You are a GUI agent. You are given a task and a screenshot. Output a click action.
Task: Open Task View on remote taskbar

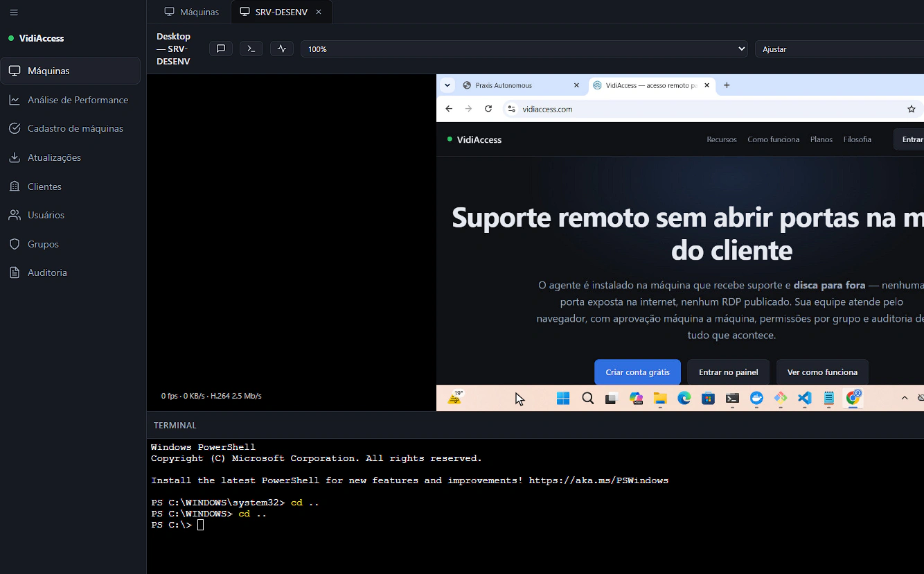(611, 399)
